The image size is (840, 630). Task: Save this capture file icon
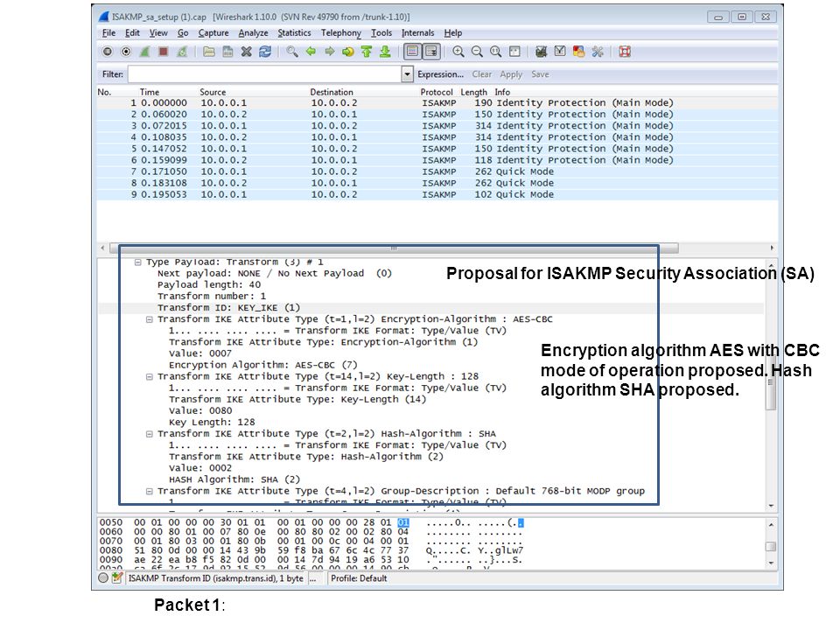[227, 52]
